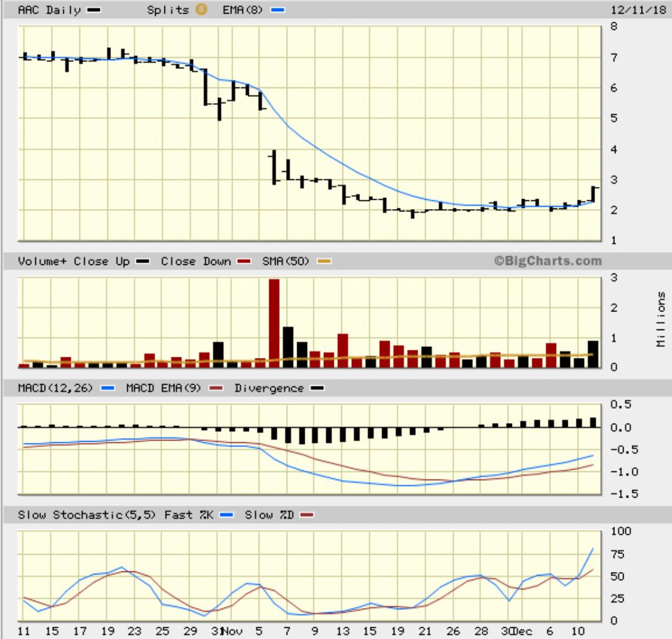This screenshot has width=672, height=639.
Task: Click the black Close Up legend marker
Action: click(142, 262)
